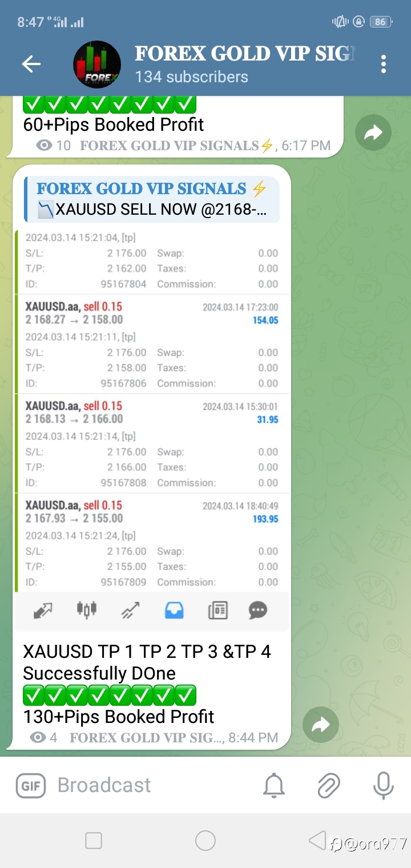Open the trade screenshot at the candlestick chart icon
This screenshot has width=411, height=868.
click(87, 610)
